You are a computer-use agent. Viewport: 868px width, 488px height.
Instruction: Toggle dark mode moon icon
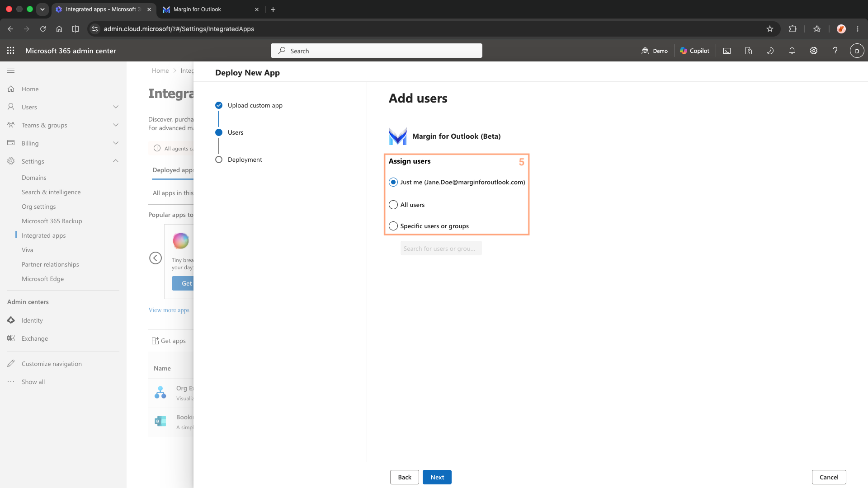770,51
